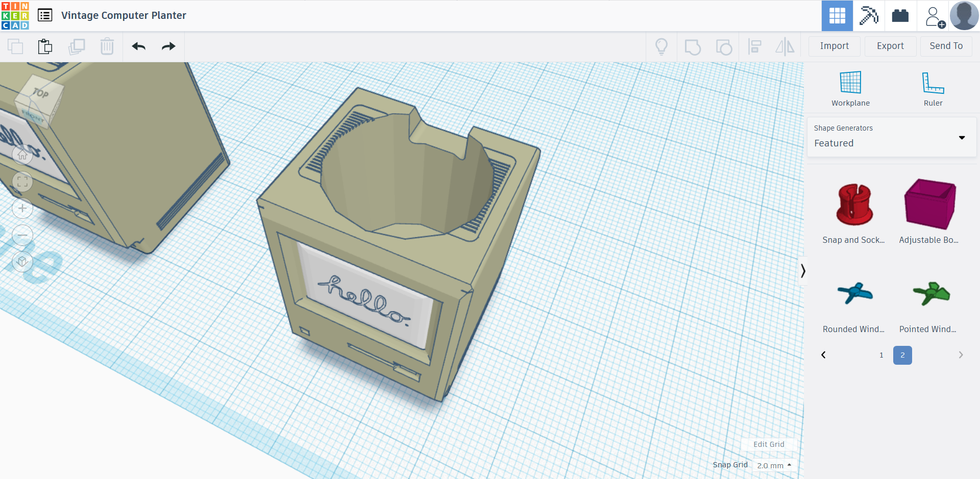Select the Workplane tool

(850, 89)
